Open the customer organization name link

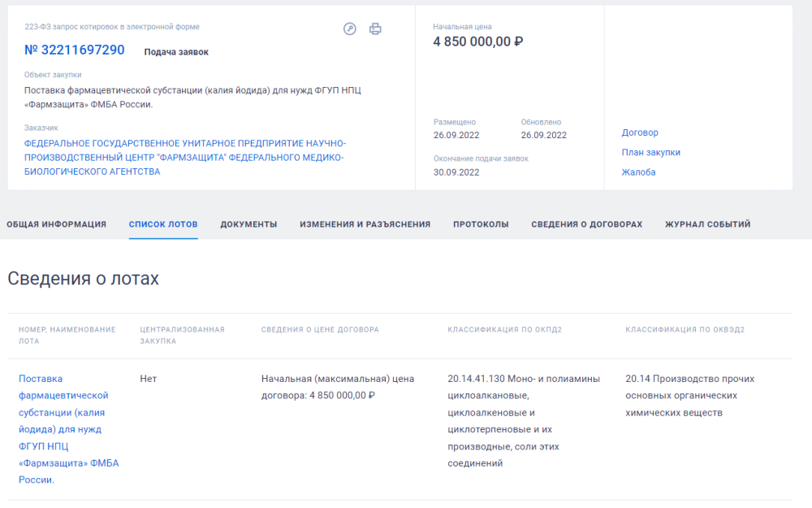(x=184, y=158)
